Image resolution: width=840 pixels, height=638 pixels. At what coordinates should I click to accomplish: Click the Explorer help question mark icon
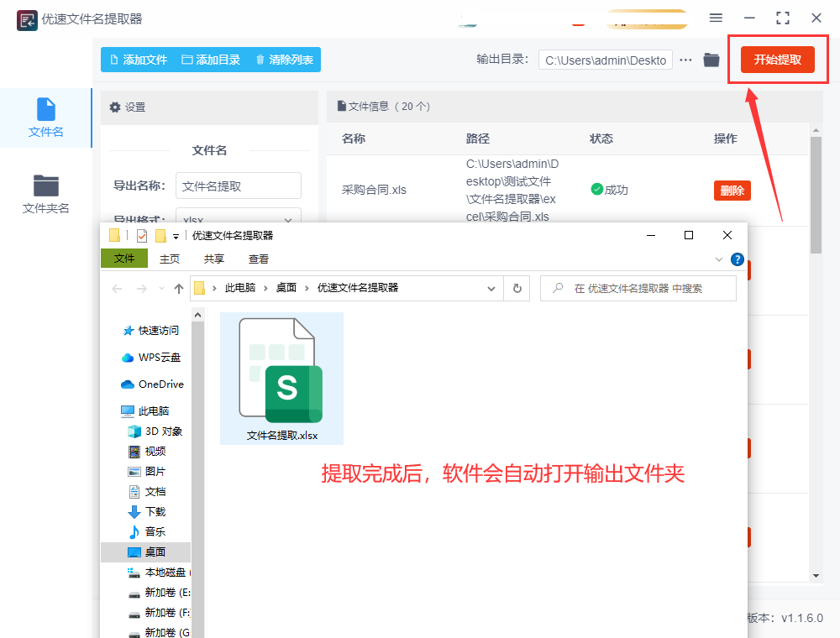tap(737, 259)
